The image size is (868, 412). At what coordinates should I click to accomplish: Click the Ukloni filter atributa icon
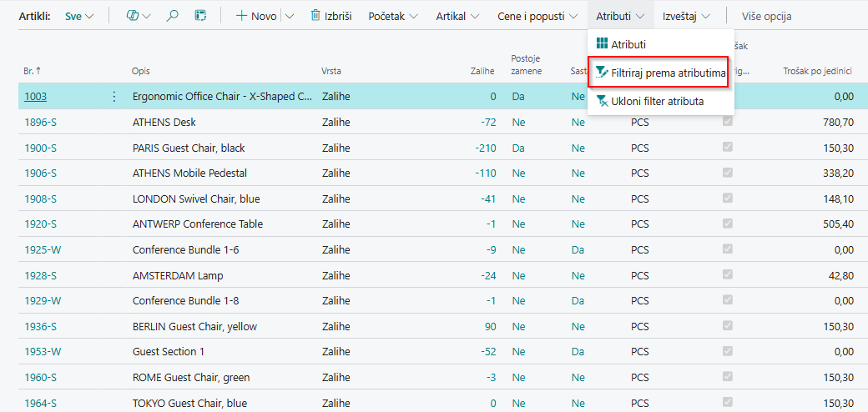pyautogui.click(x=602, y=101)
